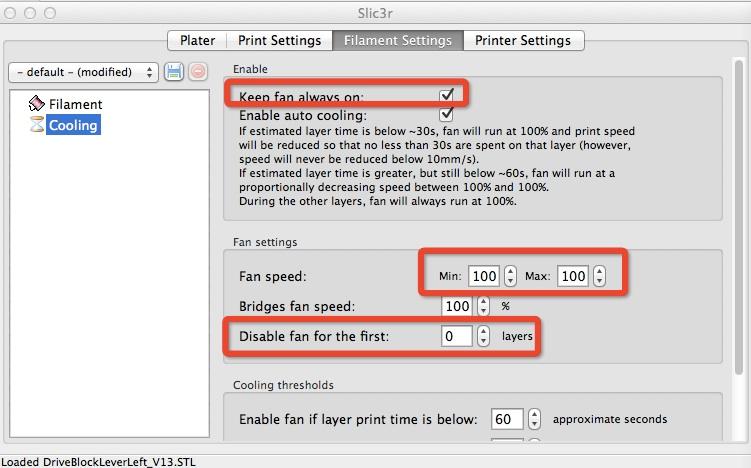The height and width of the screenshot is (468, 751).
Task: Click the Slic3r window title
Action: pos(375,13)
